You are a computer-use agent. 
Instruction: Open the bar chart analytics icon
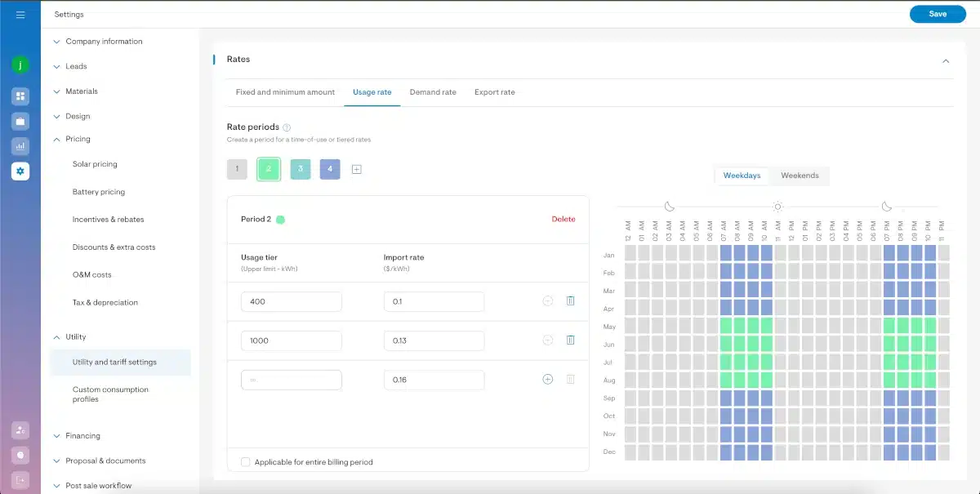[20, 147]
